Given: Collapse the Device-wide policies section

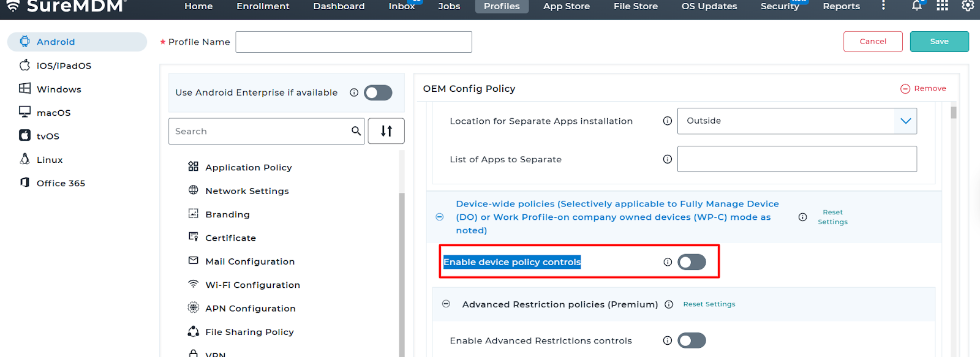Looking at the screenshot, I should click(440, 217).
